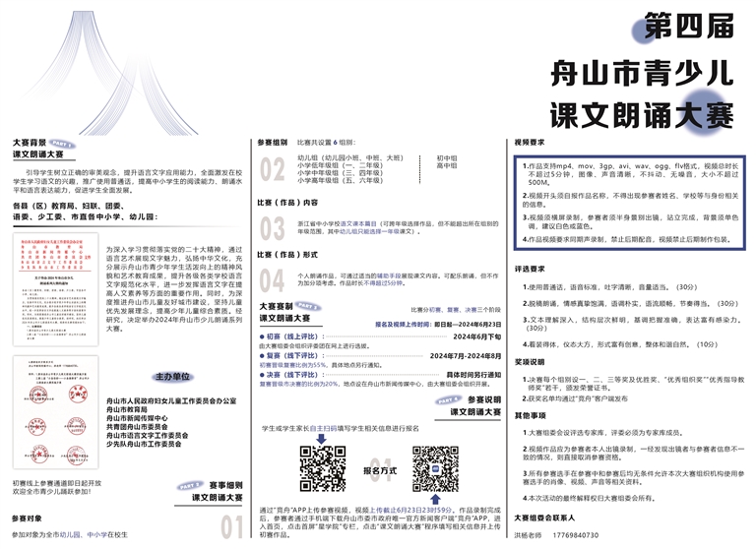Click the 舟山市新闻传媒中心 organizer line

pyautogui.click(x=137, y=418)
